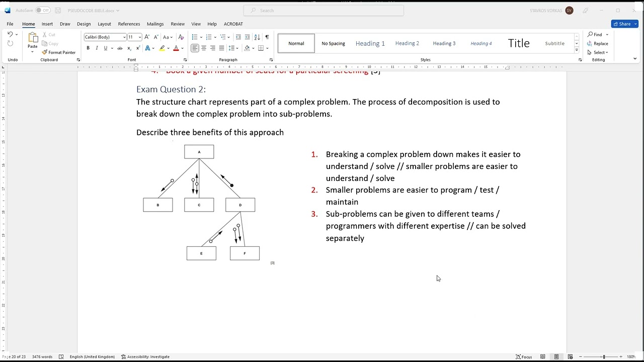
Task: Collapse the ribbon with the chevron
Action: point(635,59)
